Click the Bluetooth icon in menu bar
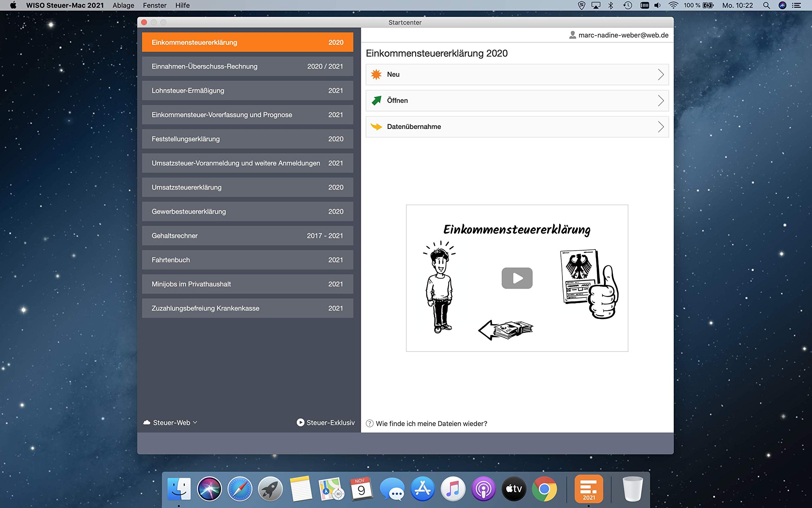Screen dimensions: 812x508 611,5
